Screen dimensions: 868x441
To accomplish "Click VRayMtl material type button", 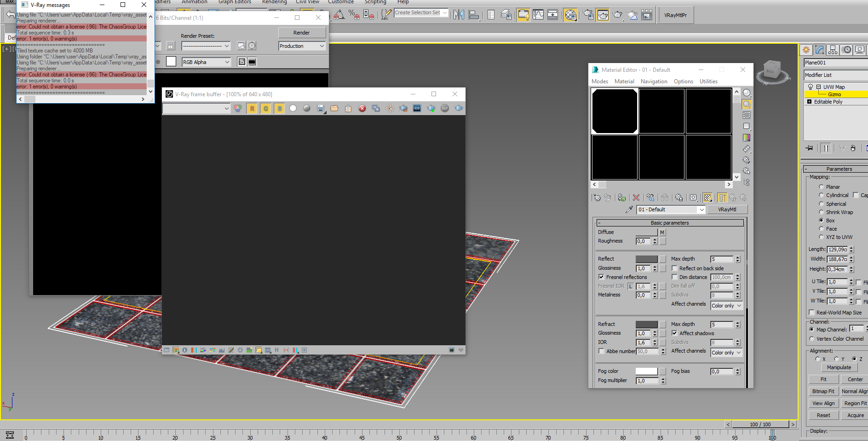I will coord(727,209).
